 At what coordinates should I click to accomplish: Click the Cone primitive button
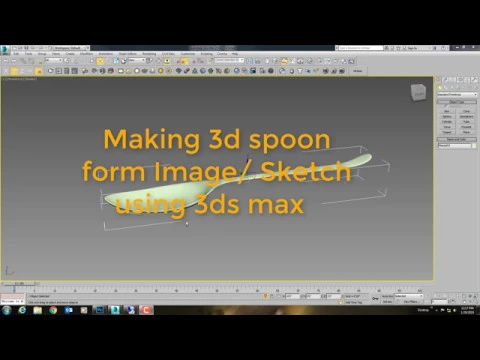tap(466, 111)
